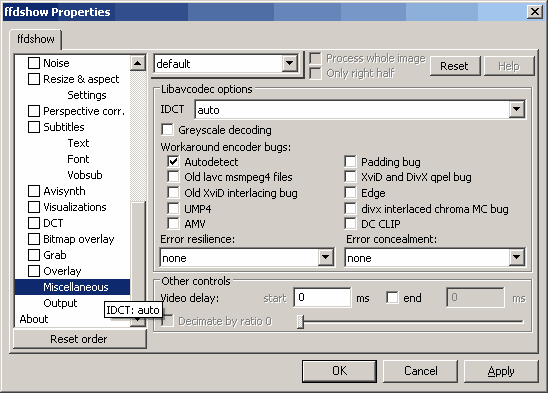Click the Reset order button
Image resolution: width=548 pixels, height=393 pixels.
79,339
